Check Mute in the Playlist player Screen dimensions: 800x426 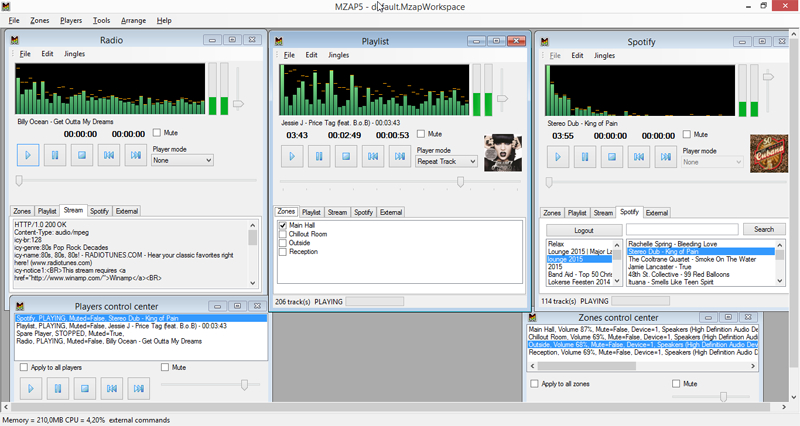tap(421, 134)
